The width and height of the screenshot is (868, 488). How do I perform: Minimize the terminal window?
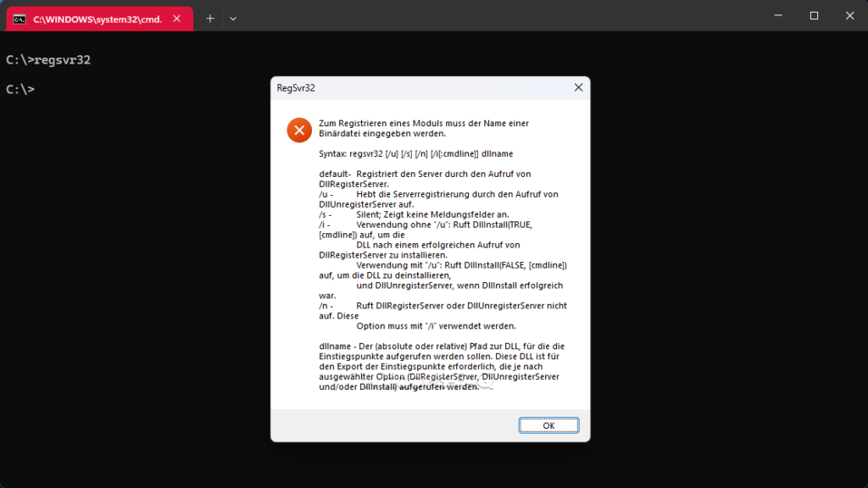coord(778,16)
